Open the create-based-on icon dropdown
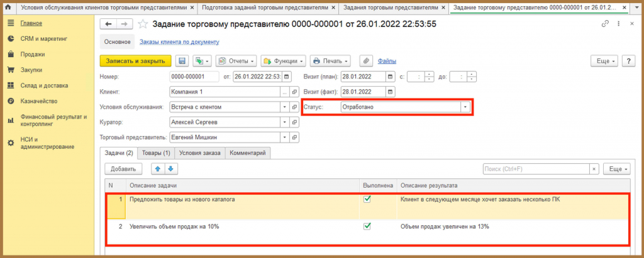644x258 pixels. coord(202,61)
